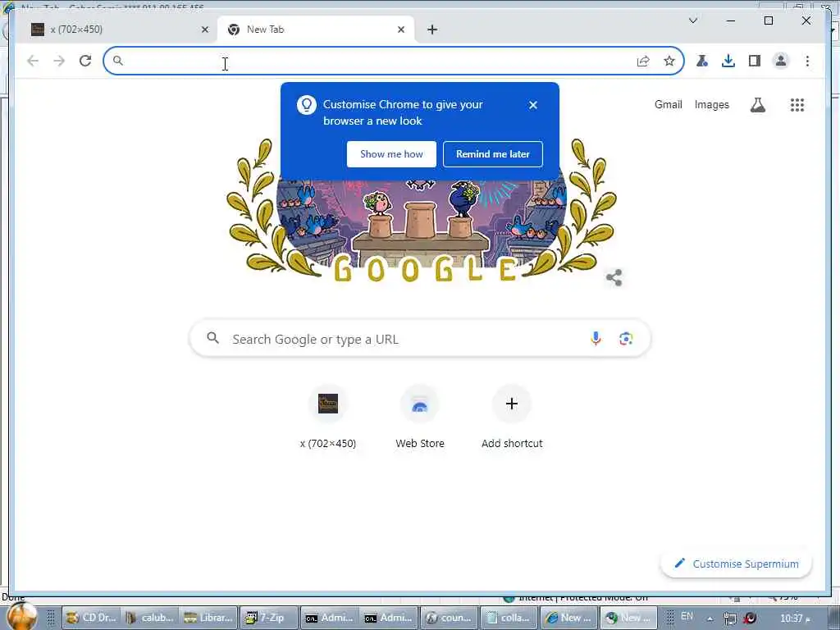Toggle the side panel icon

point(755,61)
